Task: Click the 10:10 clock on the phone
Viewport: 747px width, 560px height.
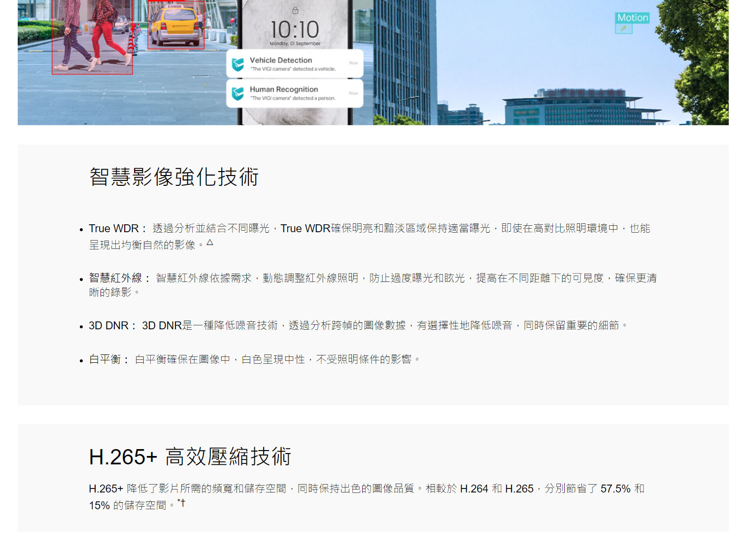Action: 295,30
